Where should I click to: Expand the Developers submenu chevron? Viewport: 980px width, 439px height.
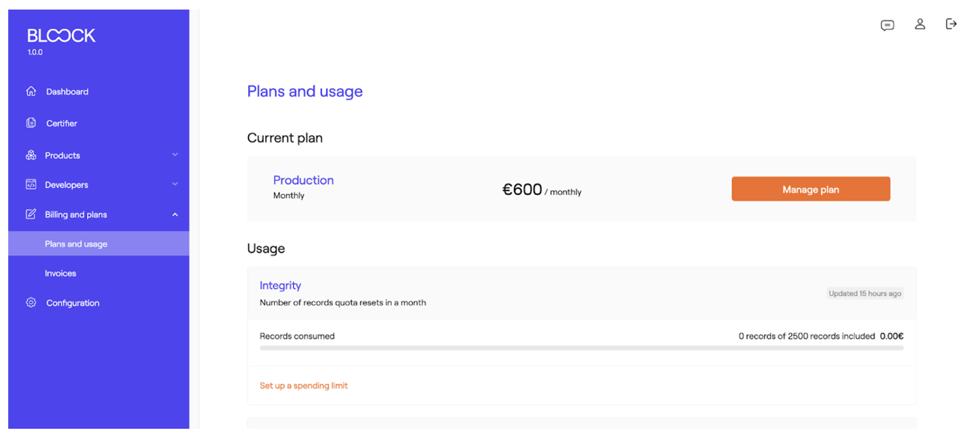pos(175,185)
